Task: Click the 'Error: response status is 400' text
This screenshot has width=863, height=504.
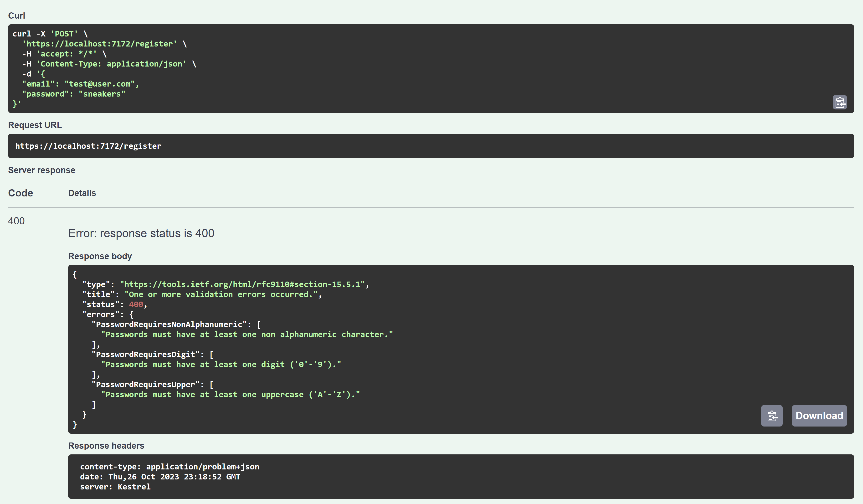Action: [141, 233]
